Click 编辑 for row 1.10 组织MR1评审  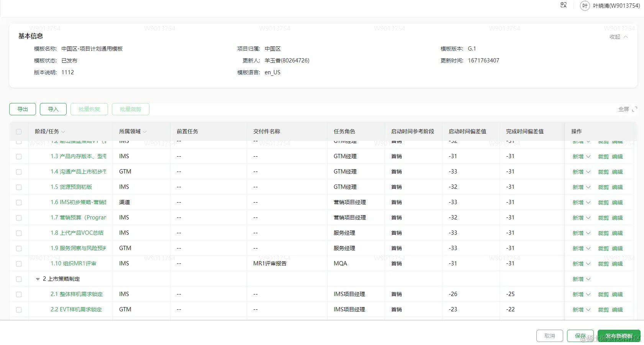pos(617,264)
